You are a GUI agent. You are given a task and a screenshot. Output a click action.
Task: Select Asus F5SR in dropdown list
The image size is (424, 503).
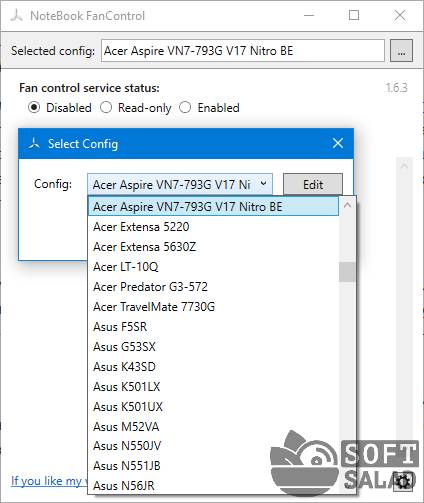[213, 327]
